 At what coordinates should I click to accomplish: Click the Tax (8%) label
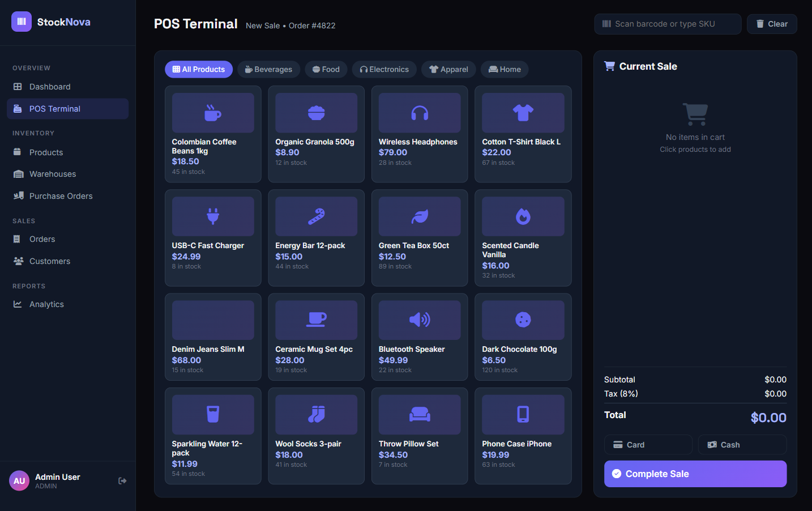point(621,394)
